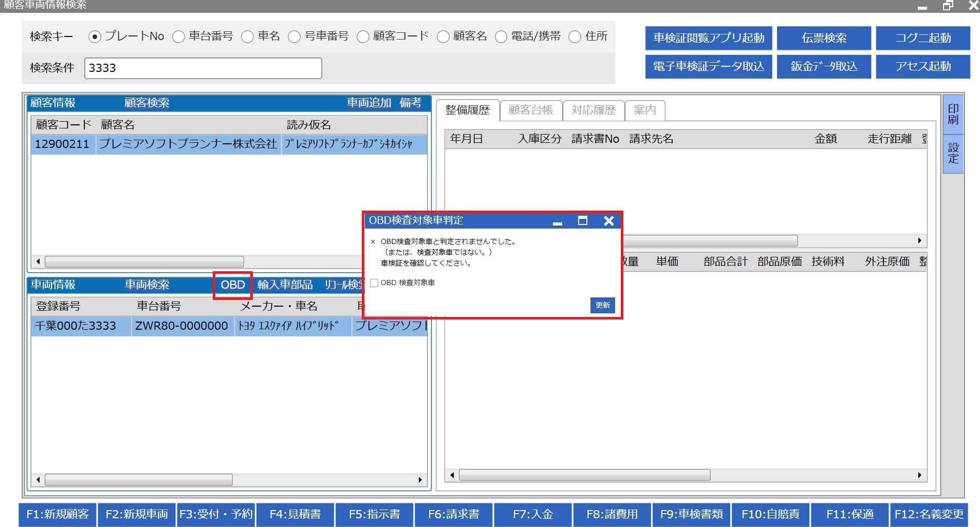Image resolution: width=980 pixels, height=527 pixels.
Task: Launch 車検証閲覧アプリ起動 button
Action: 708,38
